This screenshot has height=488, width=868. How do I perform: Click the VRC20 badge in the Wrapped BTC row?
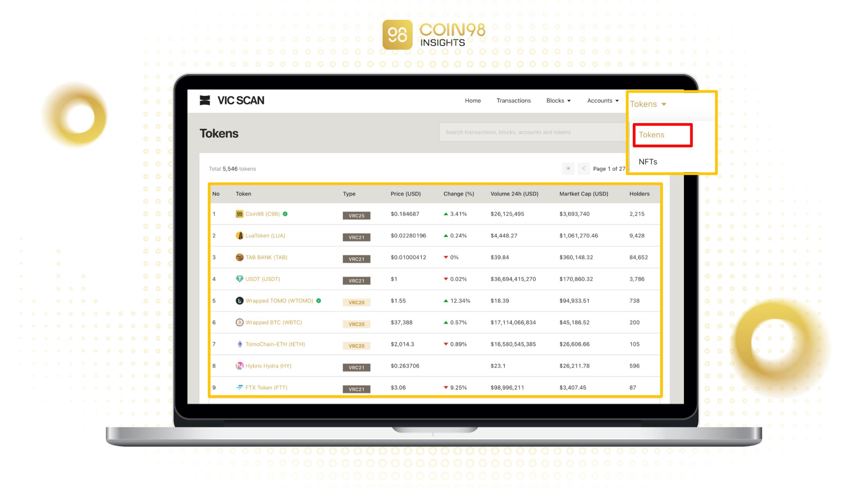pos(356,324)
